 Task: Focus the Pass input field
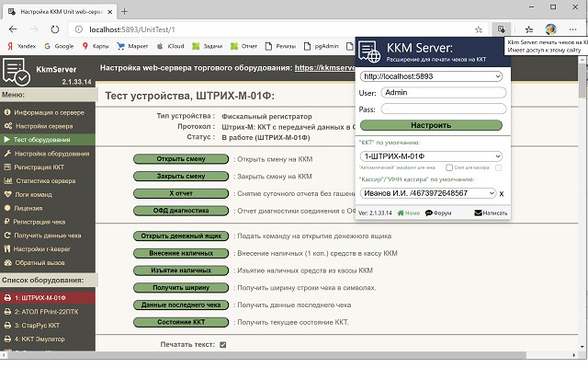point(444,109)
